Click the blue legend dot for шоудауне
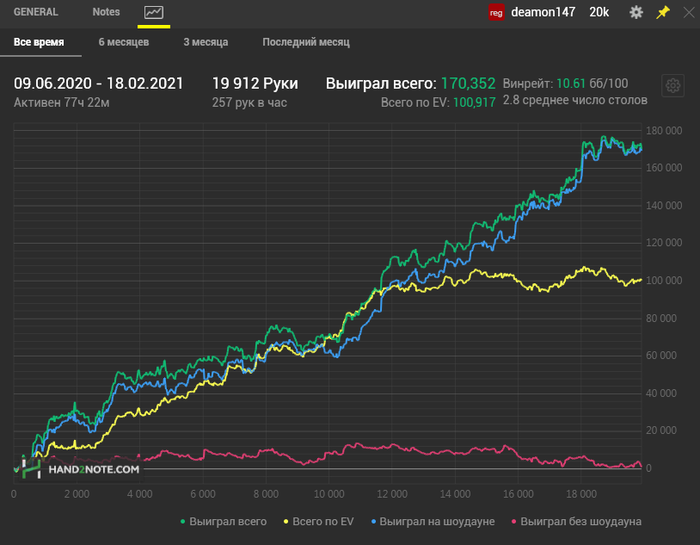This screenshot has width=700, height=545. [x=373, y=521]
